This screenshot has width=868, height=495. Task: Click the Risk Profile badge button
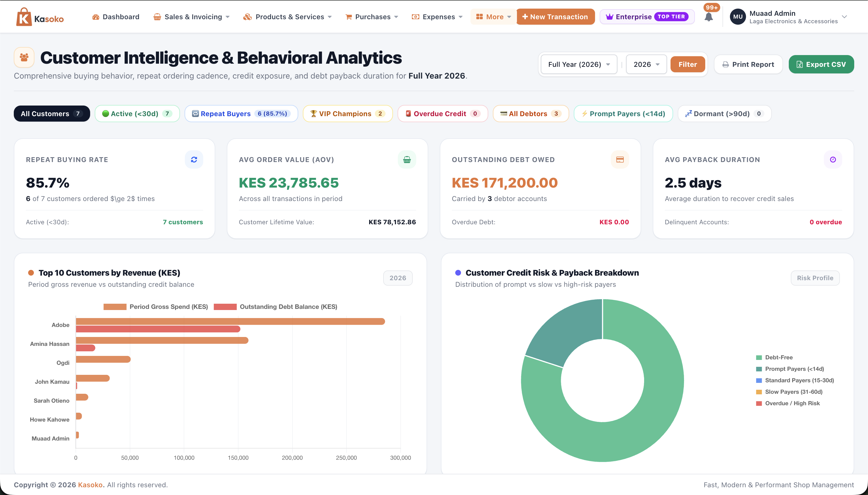[x=815, y=278]
